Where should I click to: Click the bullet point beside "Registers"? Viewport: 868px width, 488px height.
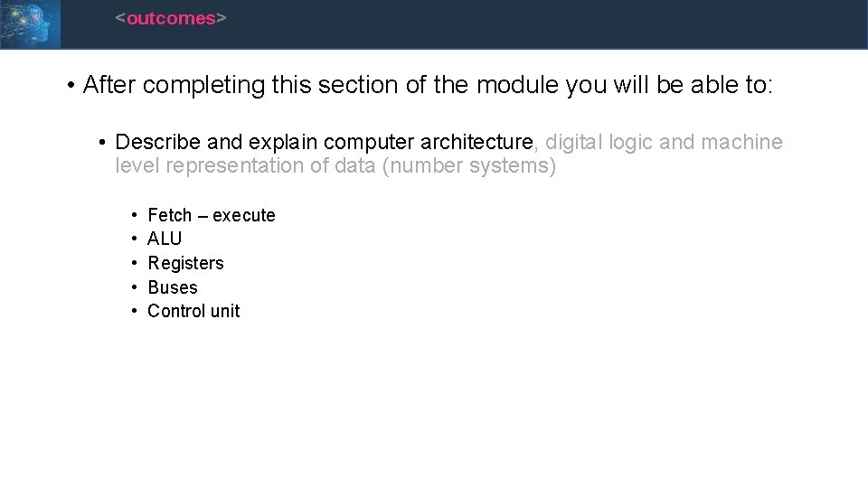[x=134, y=263]
